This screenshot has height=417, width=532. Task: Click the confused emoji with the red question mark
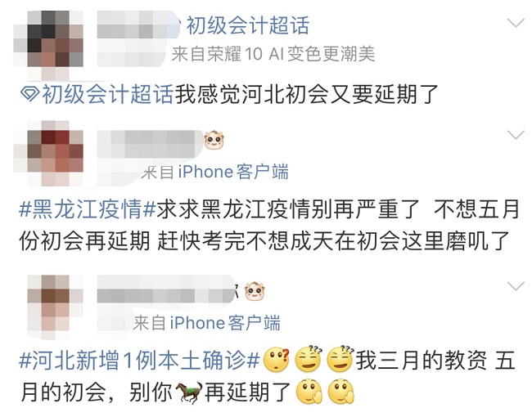click(277, 360)
